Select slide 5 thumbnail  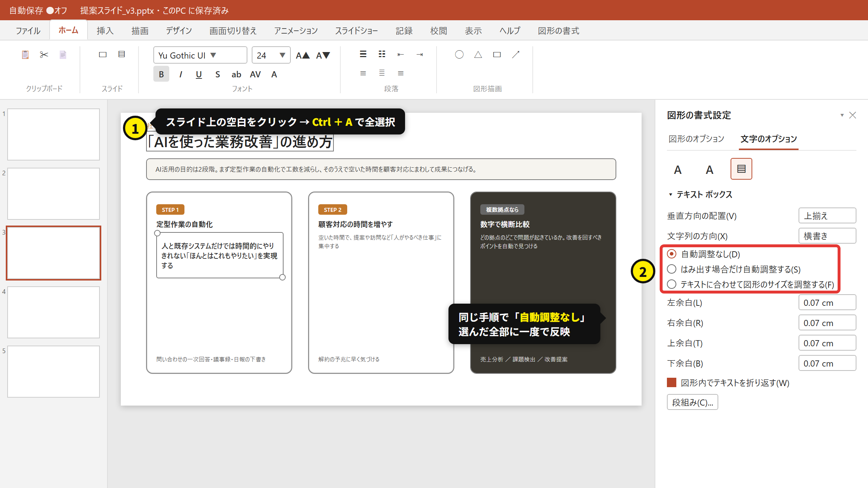pos(54,372)
